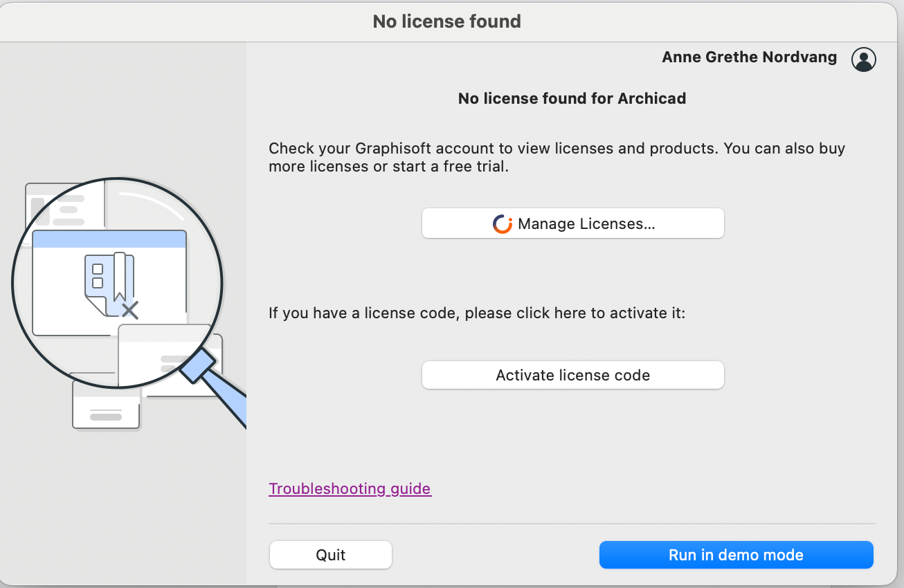
Task: Click the small card at illustration's bottom-left
Action: [x=105, y=411]
